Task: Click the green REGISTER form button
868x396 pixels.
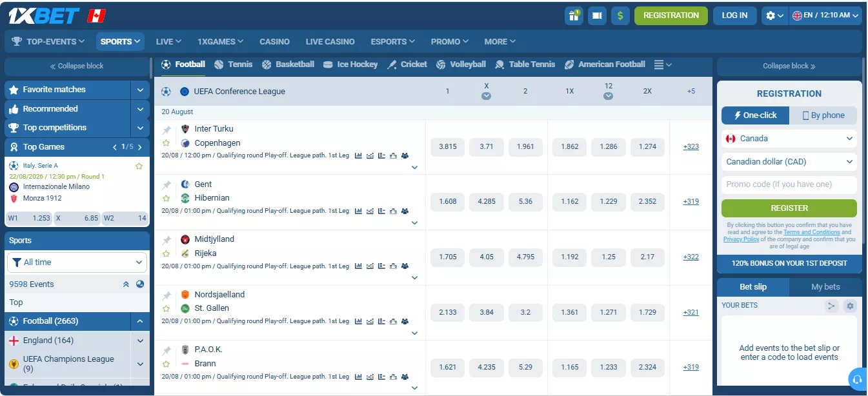Action: tap(789, 208)
